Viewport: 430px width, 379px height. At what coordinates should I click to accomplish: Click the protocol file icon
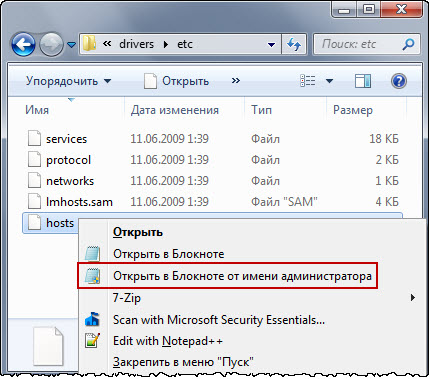click(34, 159)
